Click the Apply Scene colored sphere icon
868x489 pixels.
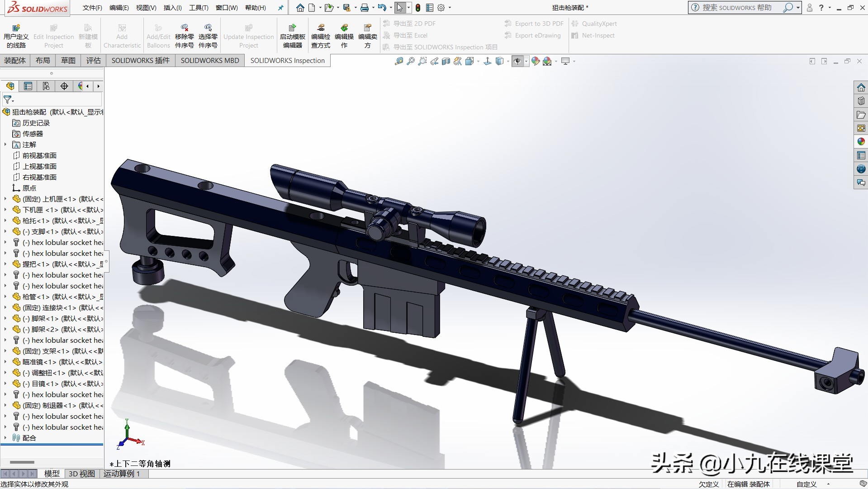coord(547,61)
